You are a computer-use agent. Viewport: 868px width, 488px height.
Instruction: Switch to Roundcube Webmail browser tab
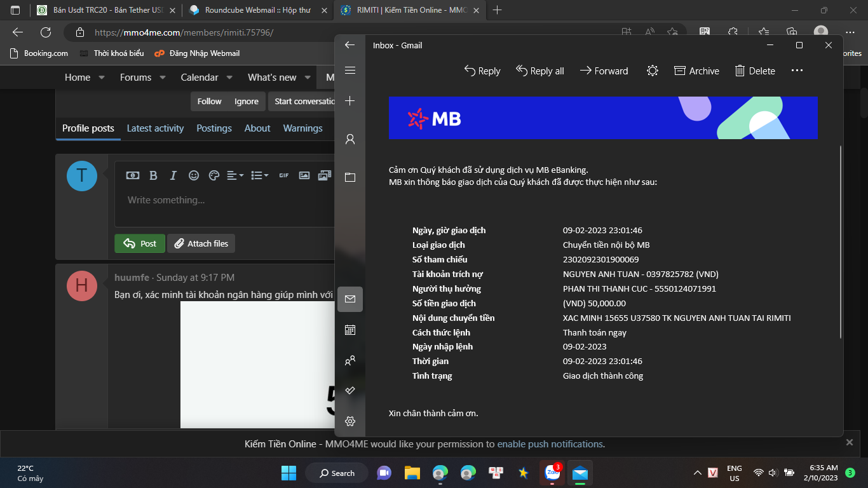257,10
